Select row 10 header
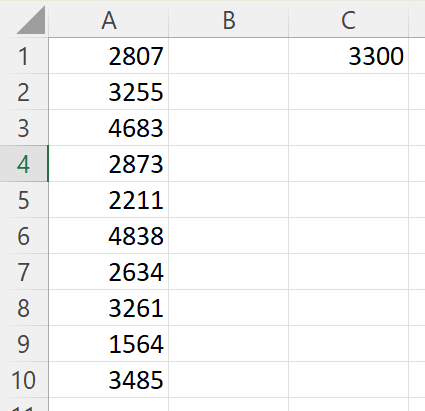 [24, 380]
